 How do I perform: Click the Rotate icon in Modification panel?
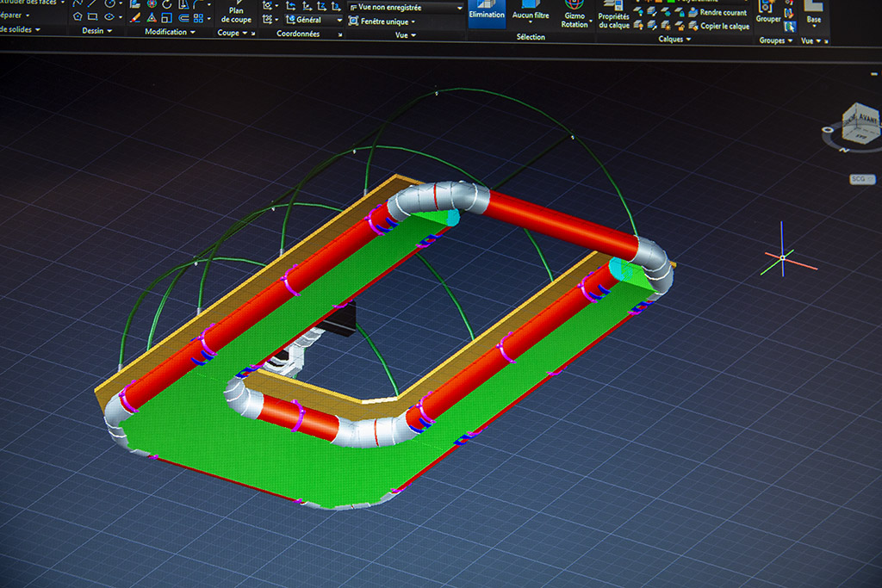pyautogui.click(x=167, y=4)
